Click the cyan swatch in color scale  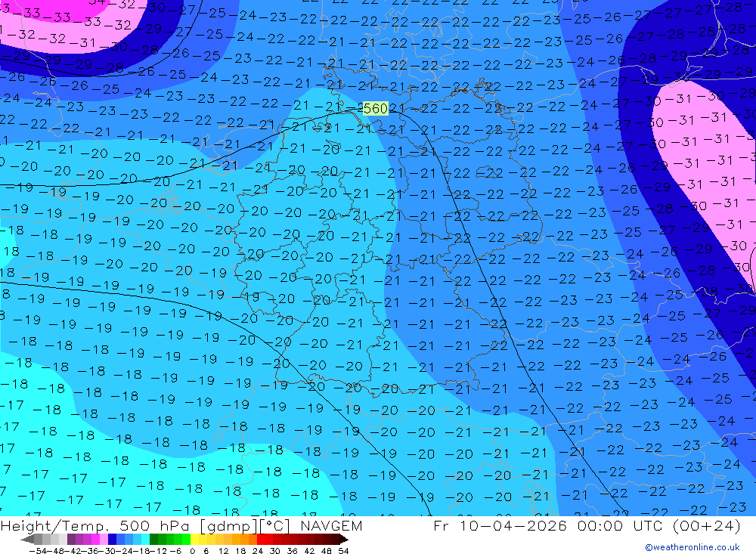pos(144,540)
